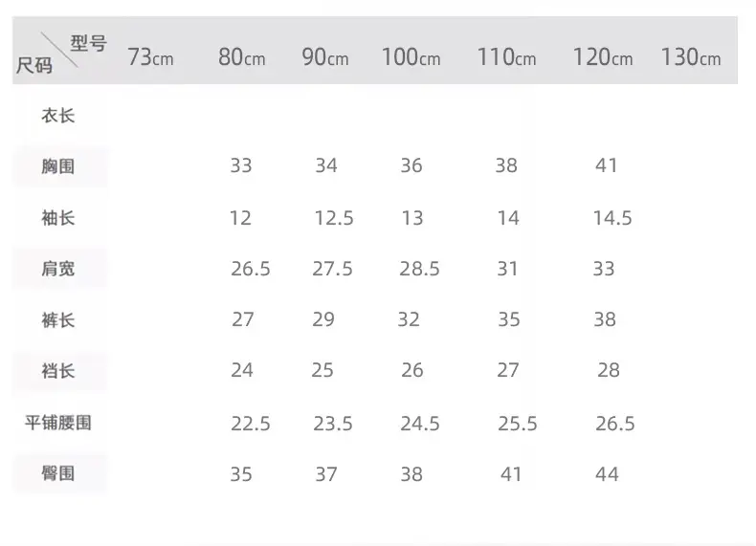Select the 100cm column header

411,57
